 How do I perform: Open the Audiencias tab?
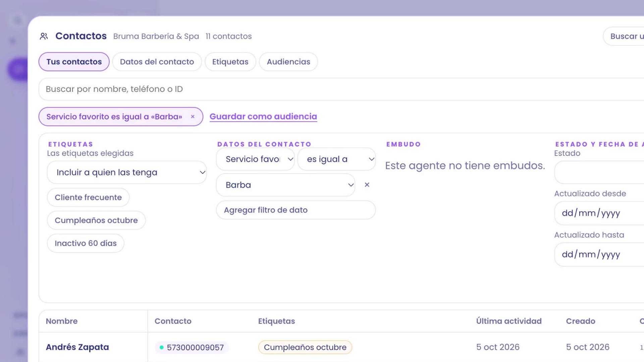288,62
